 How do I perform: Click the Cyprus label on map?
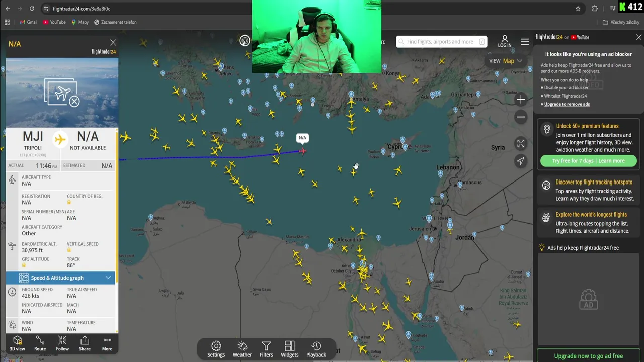coord(395,147)
